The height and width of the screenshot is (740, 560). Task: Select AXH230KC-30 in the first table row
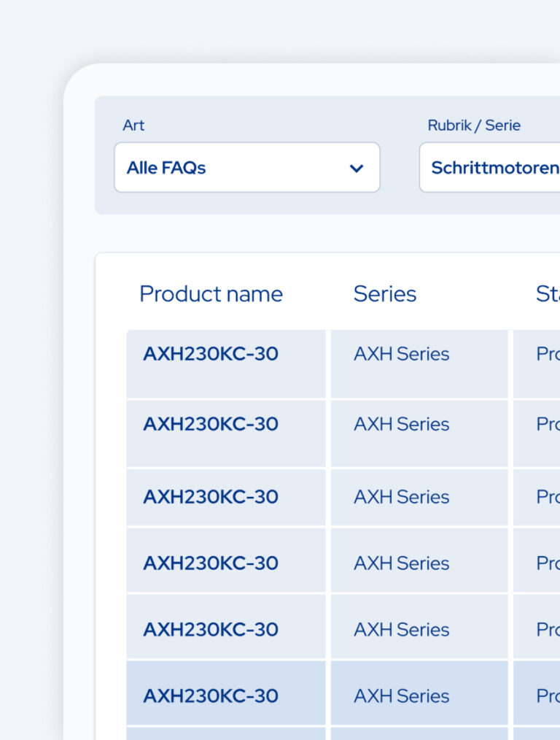(x=210, y=354)
